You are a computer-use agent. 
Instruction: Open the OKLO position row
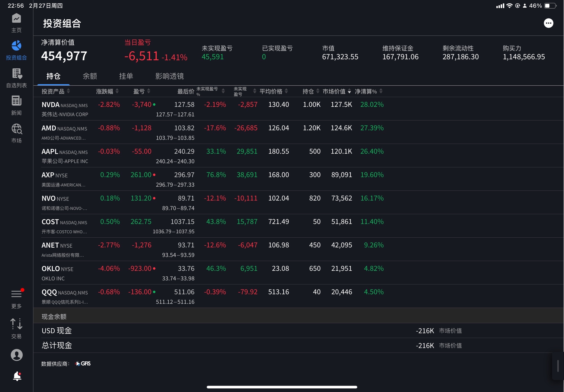click(298, 273)
